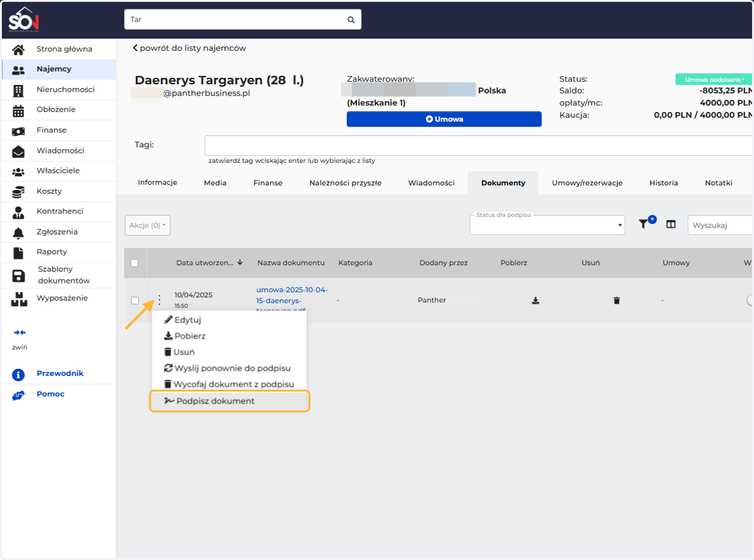Click the blue Umowa button
Image resolution: width=754 pixels, height=560 pixels.
tap(444, 119)
